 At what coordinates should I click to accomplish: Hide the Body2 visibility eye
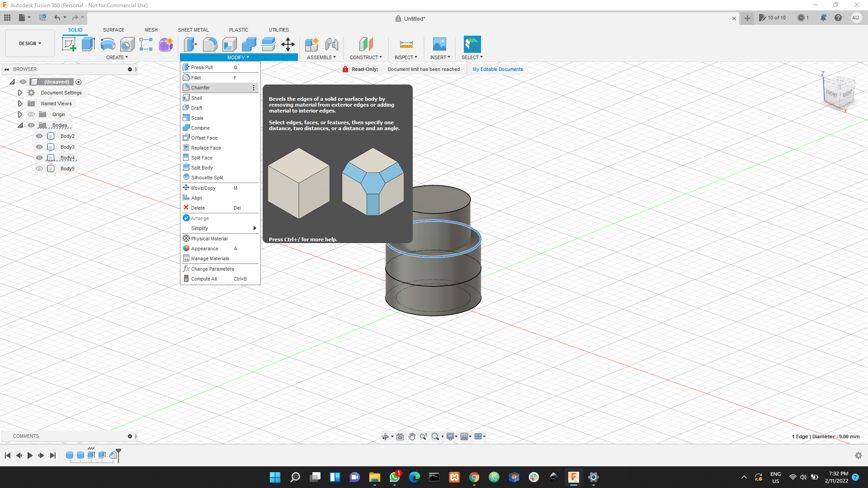pyautogui.click(x=39, y=136)
